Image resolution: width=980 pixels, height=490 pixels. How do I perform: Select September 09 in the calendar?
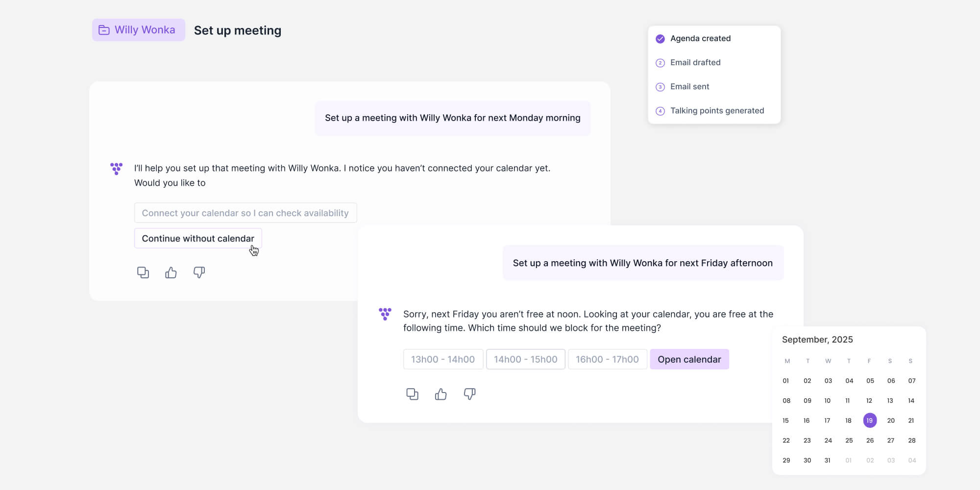pyautogui.click(x=808, y=401)
